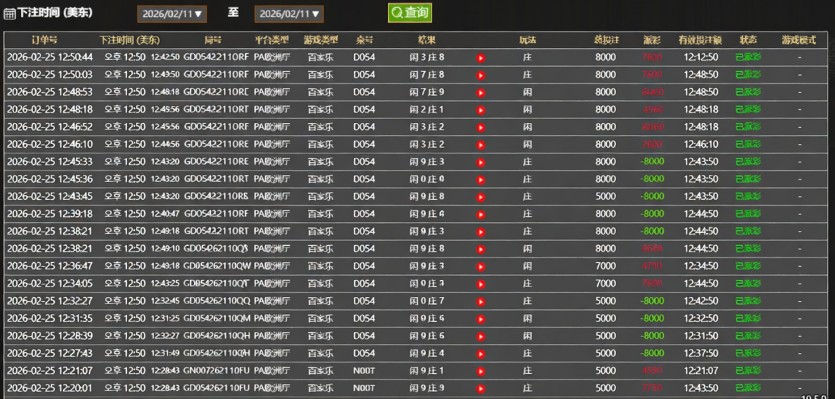Click 12:21:07 value in the 有效投注额 column
The width and height of the screenshot is (835, 399).
pyautogui.click(x=701, y=371)
